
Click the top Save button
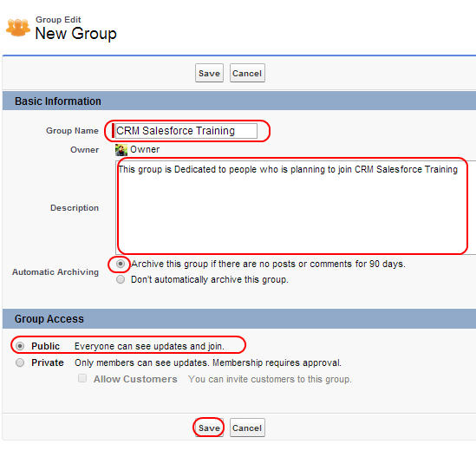(x=209, y=73)
